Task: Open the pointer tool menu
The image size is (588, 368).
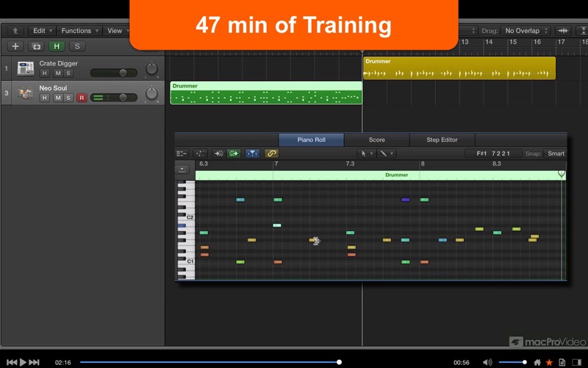Action: 366,154
